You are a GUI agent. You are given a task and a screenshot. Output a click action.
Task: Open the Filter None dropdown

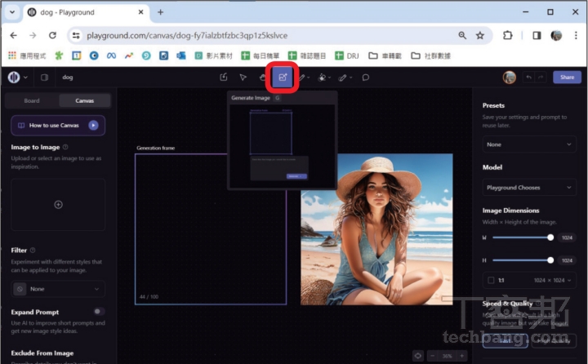(58, 289)
